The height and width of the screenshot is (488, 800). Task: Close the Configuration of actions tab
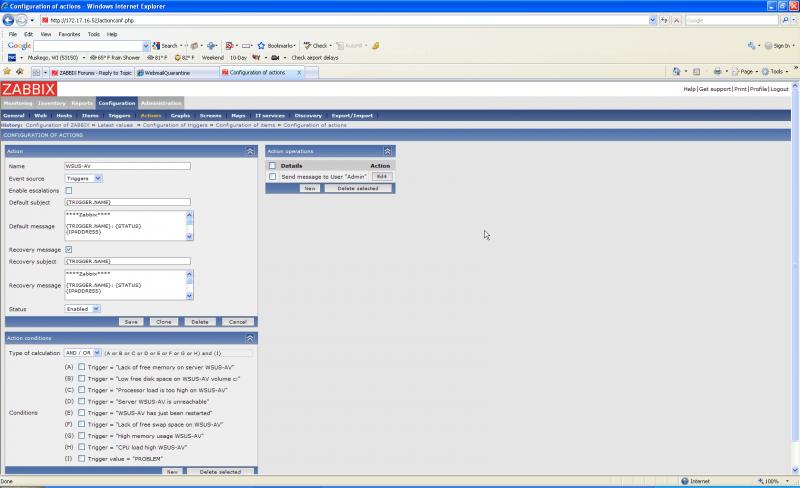pyautogui.click(x=299, y=72)
